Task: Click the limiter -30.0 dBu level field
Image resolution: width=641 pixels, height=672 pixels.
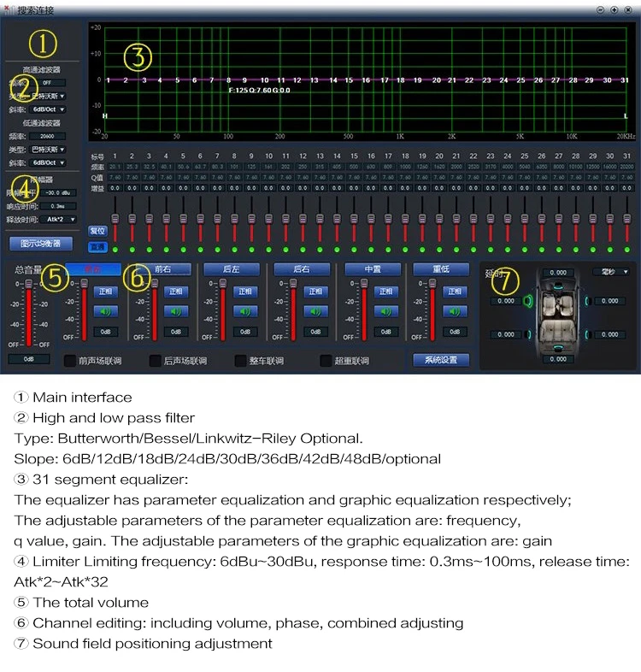Action: pos(58,193)
